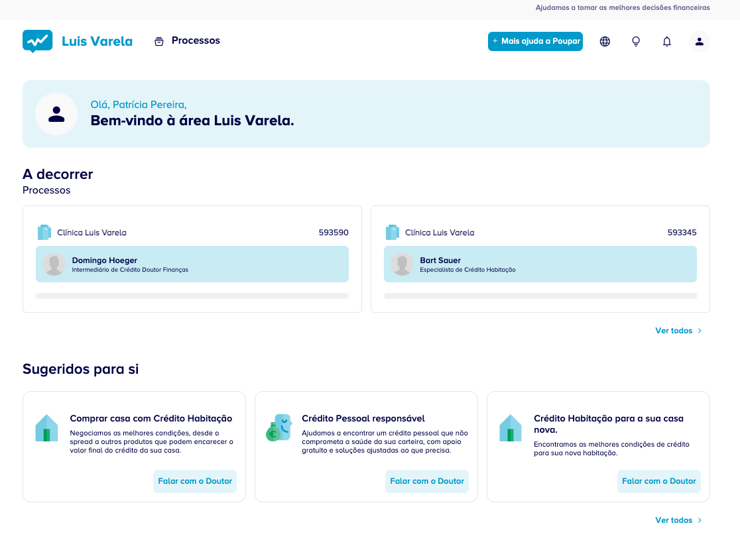This screenshot has height=560, width=740.
Task: Click the Luis Varela brand name
Action: click(97, 41)
